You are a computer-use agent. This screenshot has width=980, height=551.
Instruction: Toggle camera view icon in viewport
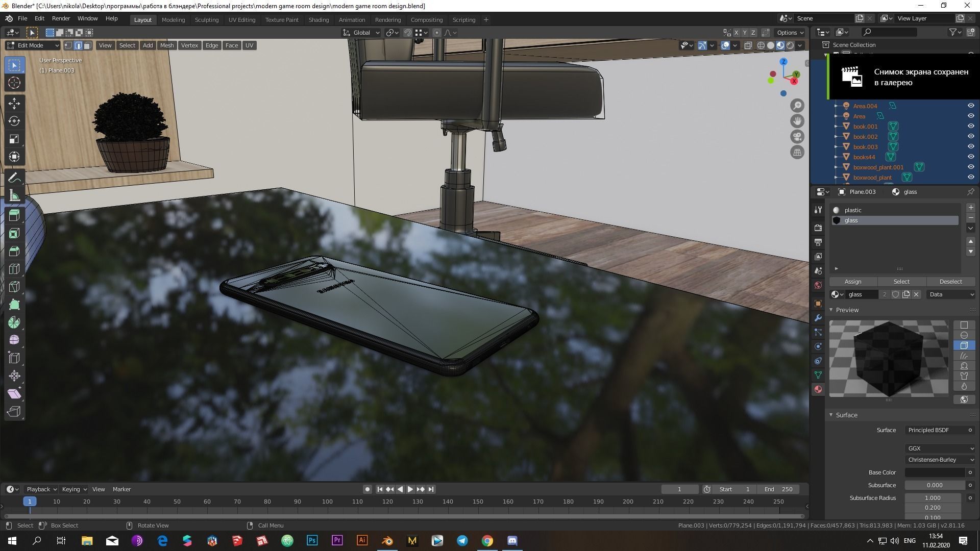(x=797, y=137)
